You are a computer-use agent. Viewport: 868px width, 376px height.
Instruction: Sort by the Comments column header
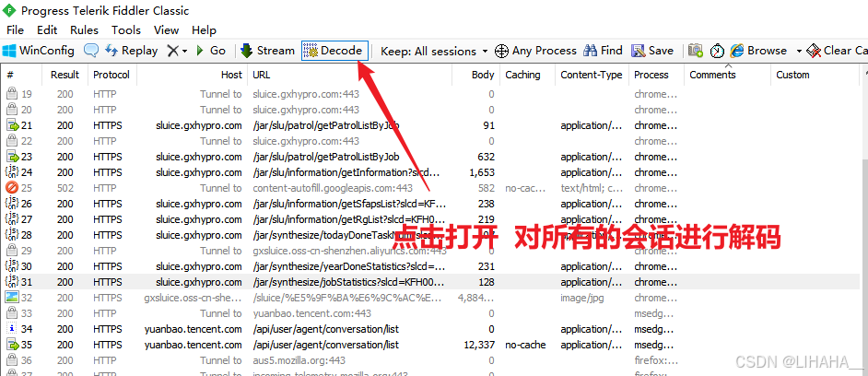pos(727,75)
